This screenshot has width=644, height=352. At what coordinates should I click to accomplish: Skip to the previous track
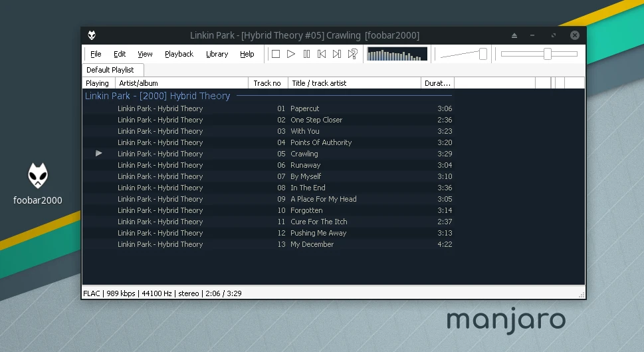(x=322, y=54)
